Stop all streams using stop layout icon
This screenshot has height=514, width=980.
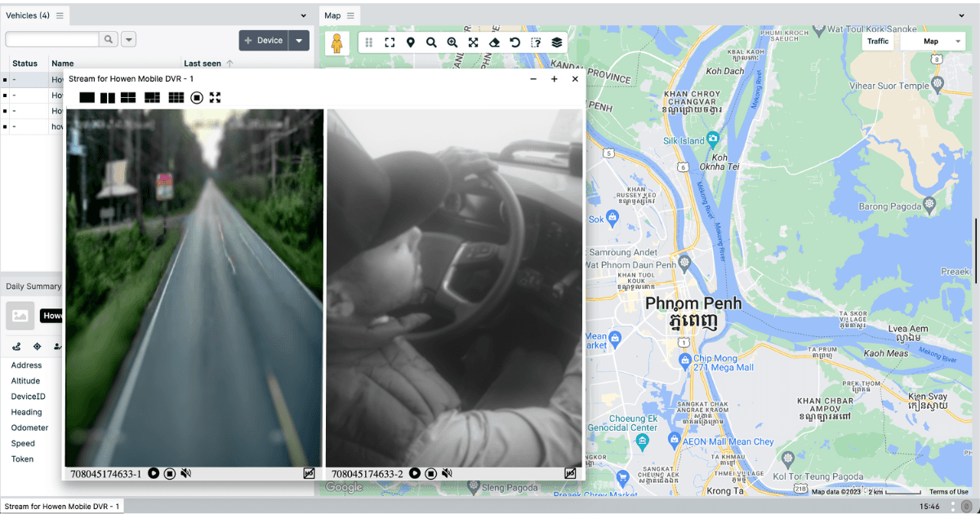point(197,97)
